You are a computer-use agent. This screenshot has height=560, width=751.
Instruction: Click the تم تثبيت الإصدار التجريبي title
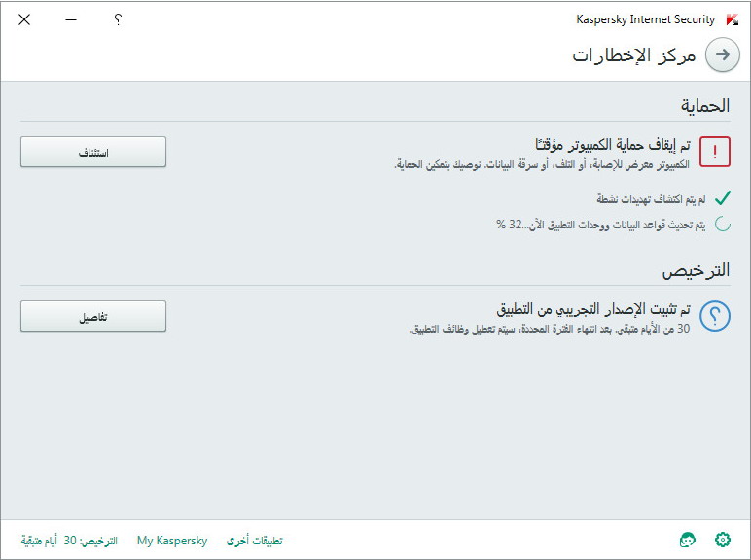point(593,309)
